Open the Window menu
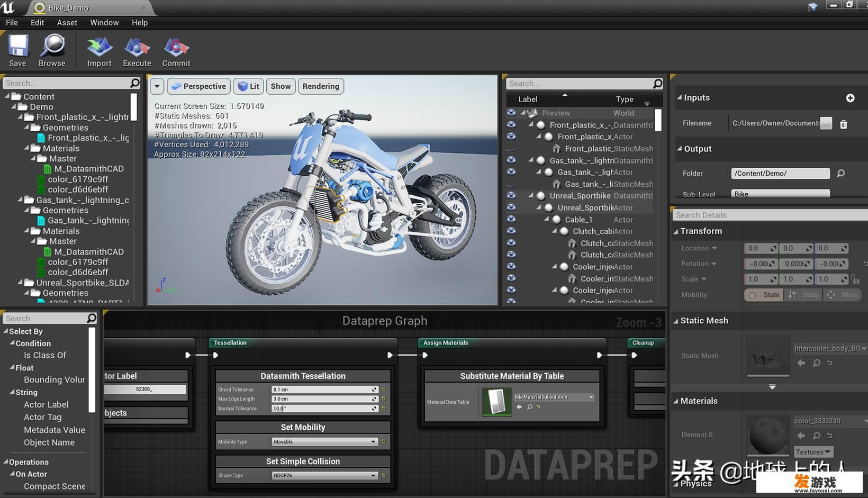The image size is (868, 498). 104,23
